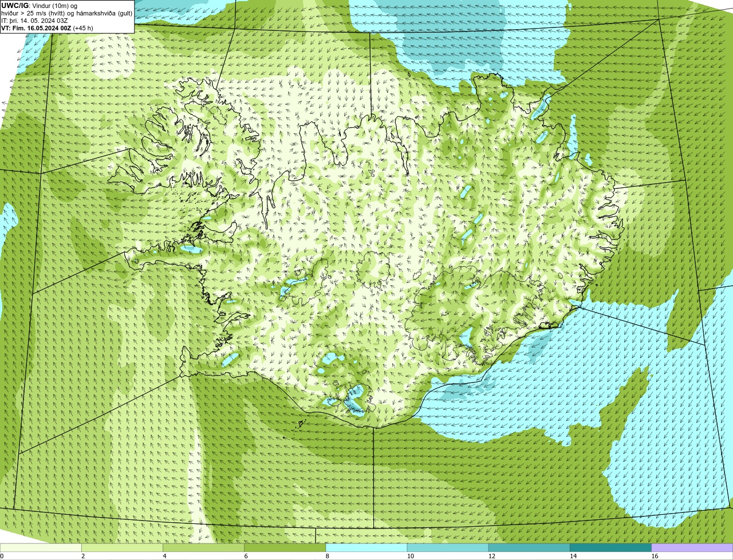The image size is (733, 560).
Task: Click the legend scale value 8
Action: pos(327,556)
